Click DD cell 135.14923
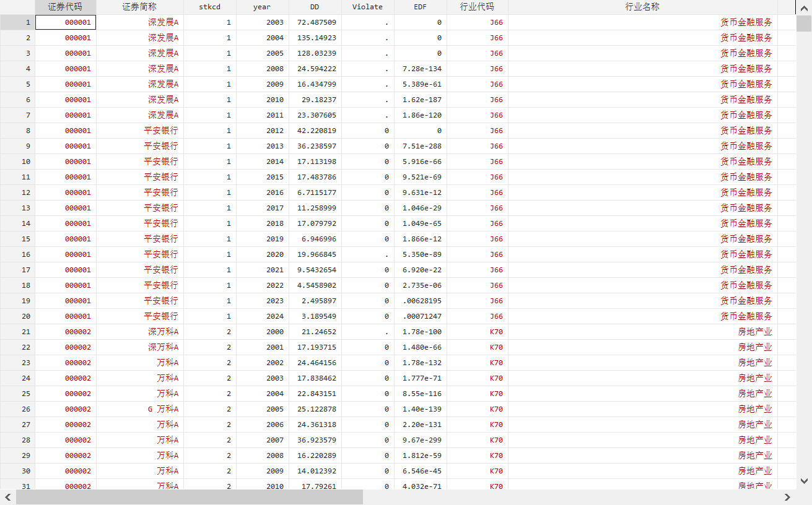 (317, 38)
